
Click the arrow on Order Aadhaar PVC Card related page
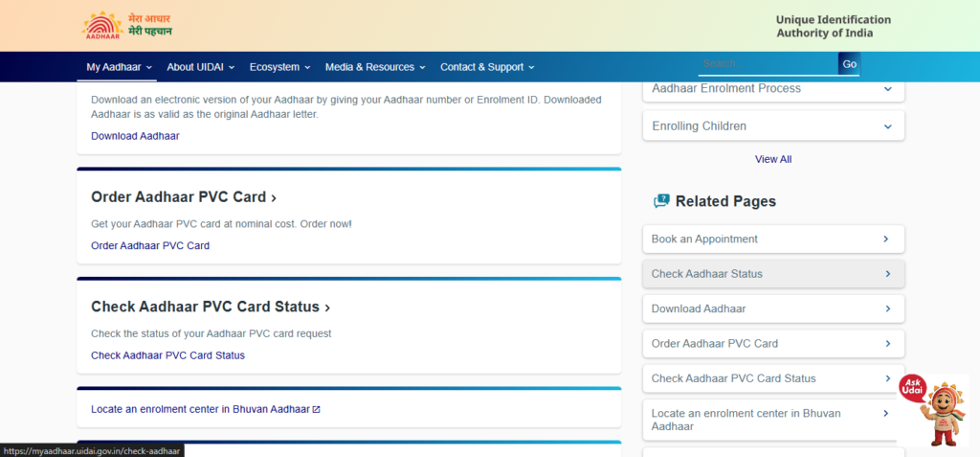click(885, 344)
